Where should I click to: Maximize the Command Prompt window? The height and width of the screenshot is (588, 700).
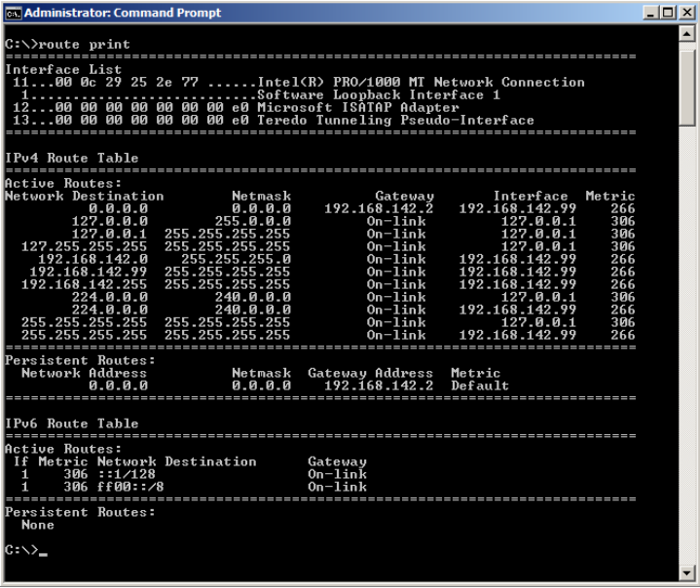(668, 13)
